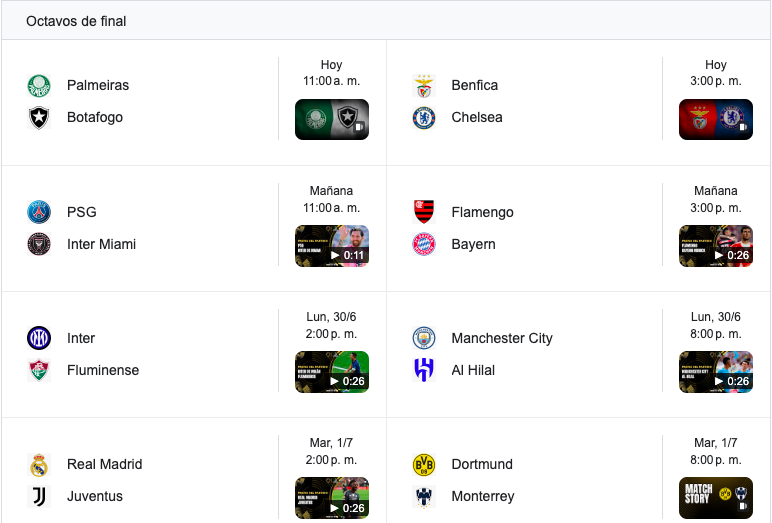Click the Inter Miami crest
772x523 pixels.
tap(39, 244)
